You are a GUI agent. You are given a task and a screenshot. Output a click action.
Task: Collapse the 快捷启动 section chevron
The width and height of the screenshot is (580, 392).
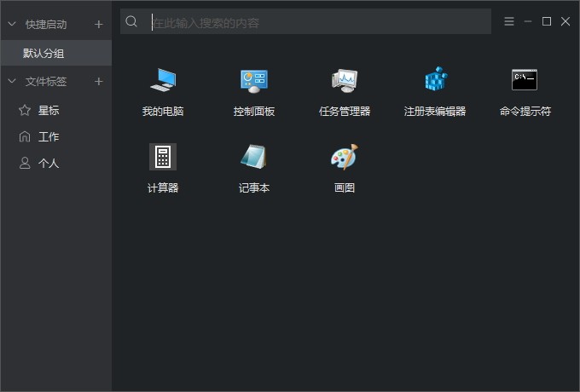click(12, 24)
